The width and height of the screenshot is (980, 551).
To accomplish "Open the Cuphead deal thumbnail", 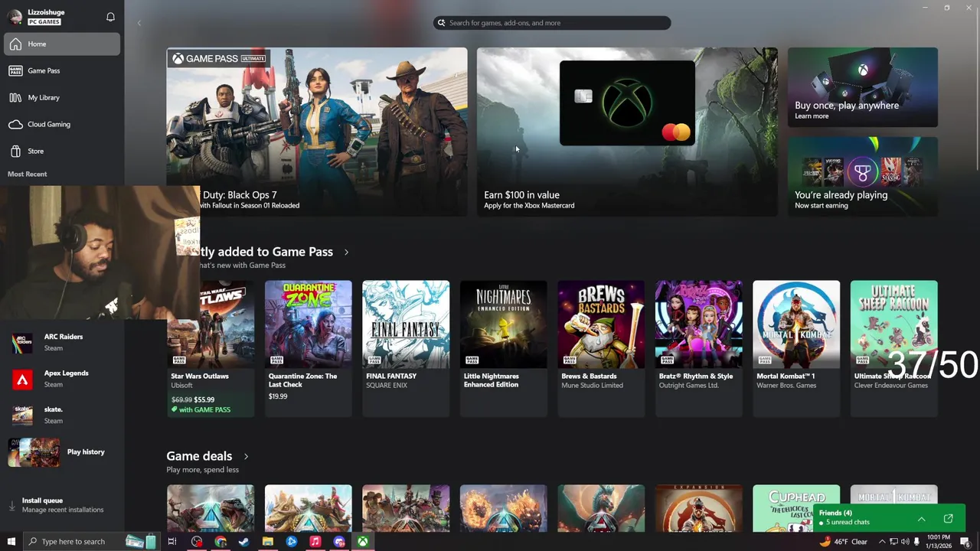I will point(796,508).
